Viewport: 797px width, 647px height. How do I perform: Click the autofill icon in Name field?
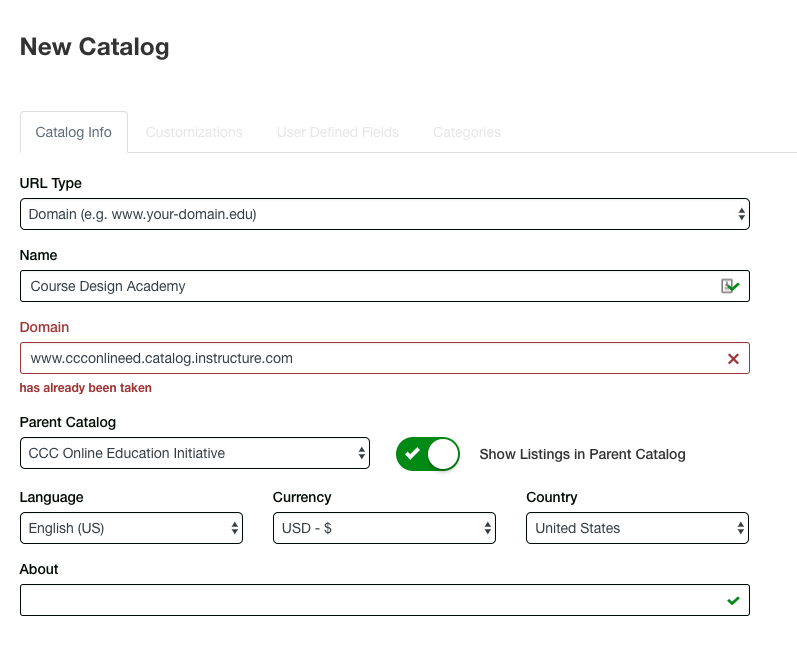(730, 286)
